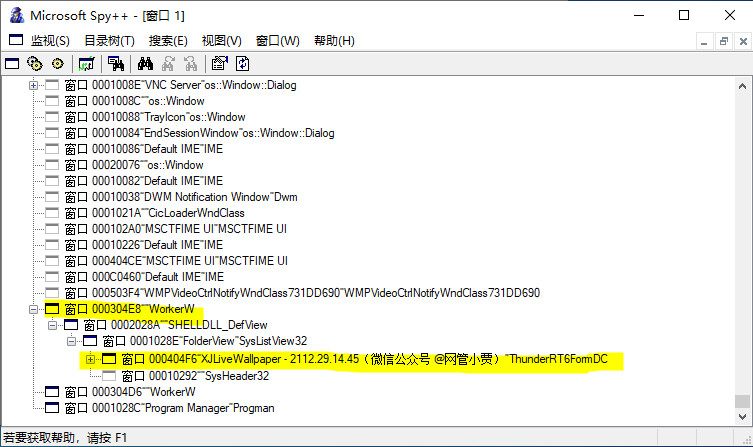This screenshot has height=447, width=753.
Task: Select row 00010038 DWM Notification Window
Action: pos(181,197)
